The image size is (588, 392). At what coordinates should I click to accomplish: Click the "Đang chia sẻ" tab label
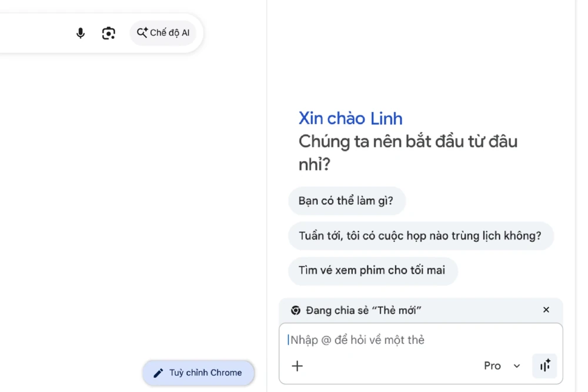(363, 310)
